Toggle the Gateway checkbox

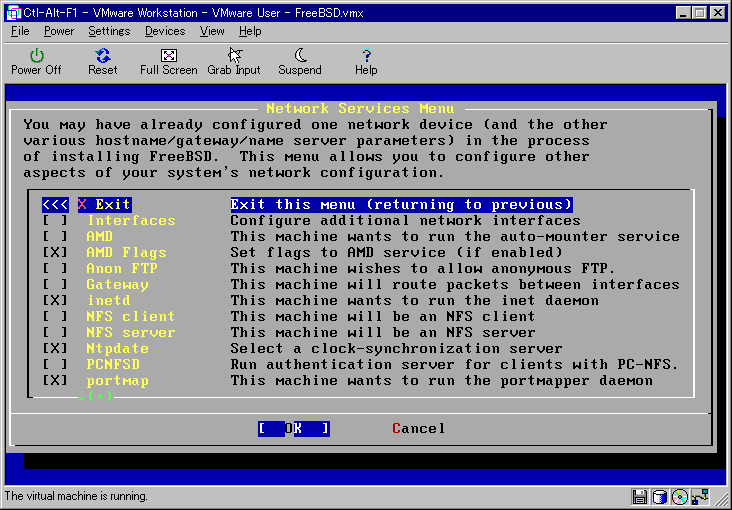pos(55,284)
